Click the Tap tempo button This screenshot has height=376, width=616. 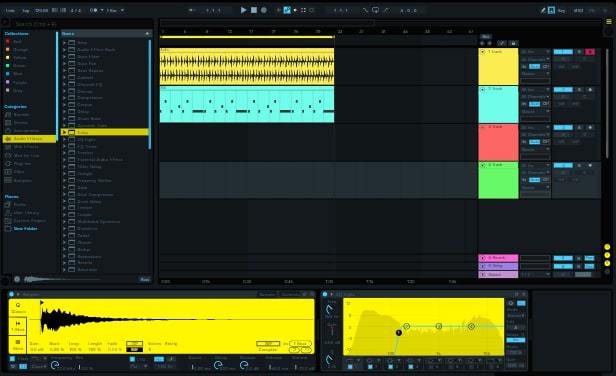pos(26,11)
